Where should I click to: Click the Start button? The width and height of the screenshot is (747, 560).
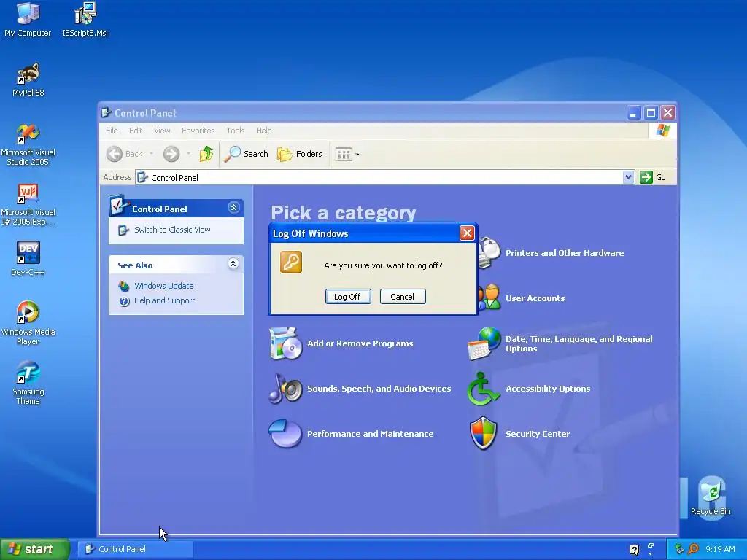coord(35,549)
